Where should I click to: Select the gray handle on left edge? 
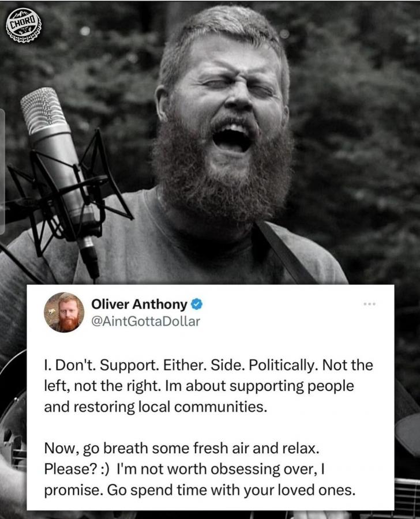2,171
